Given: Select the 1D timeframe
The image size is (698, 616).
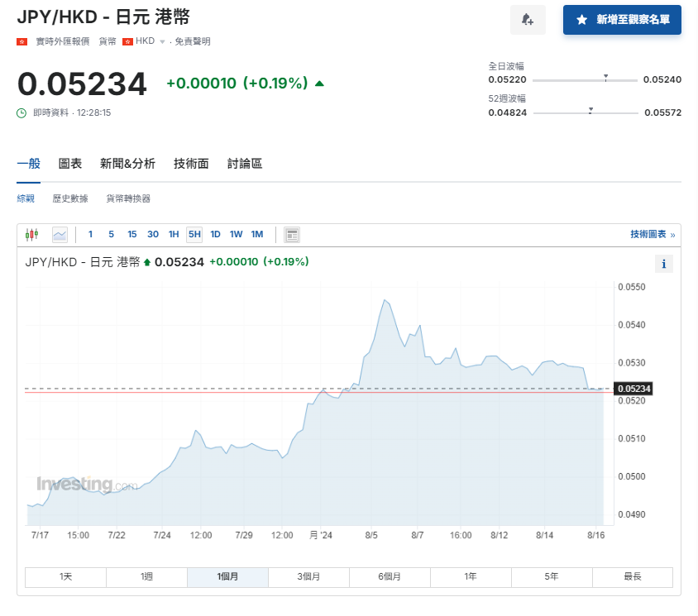Looking at the screenshot, I should [215, 234].
